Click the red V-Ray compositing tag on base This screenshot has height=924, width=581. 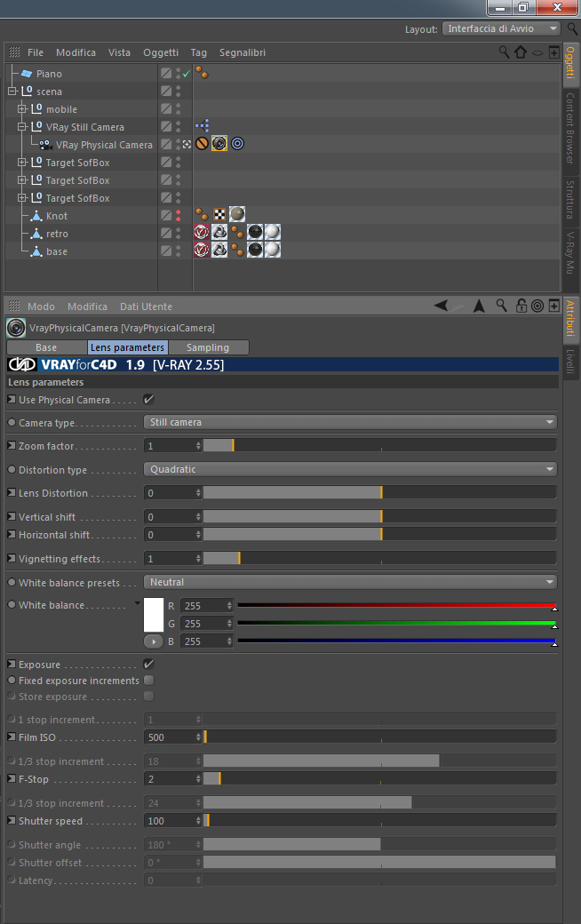(202, 250)
